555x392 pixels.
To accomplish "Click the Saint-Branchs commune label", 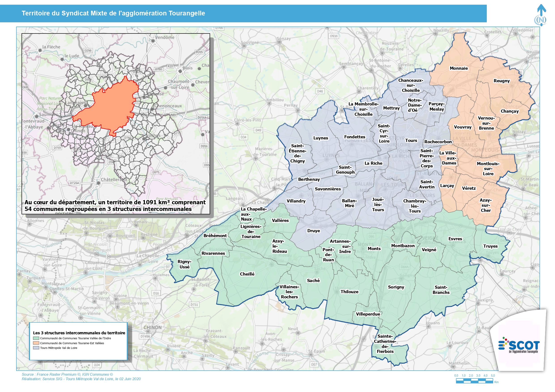I will [441, 290].
